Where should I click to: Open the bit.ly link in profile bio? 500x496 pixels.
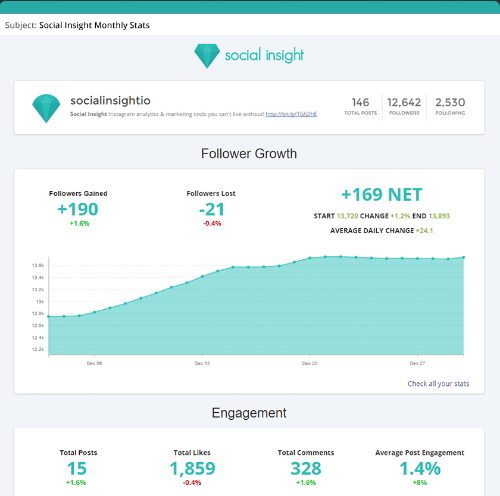click(x=291, y=114)
